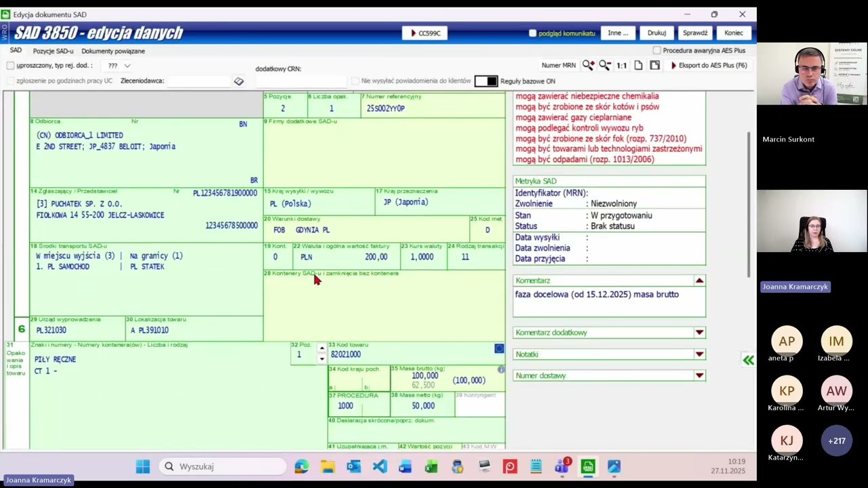Open Excel from the taskbar
Viewport: 868px width, 488px height.
pyautogui.click(x=431, y=466)
